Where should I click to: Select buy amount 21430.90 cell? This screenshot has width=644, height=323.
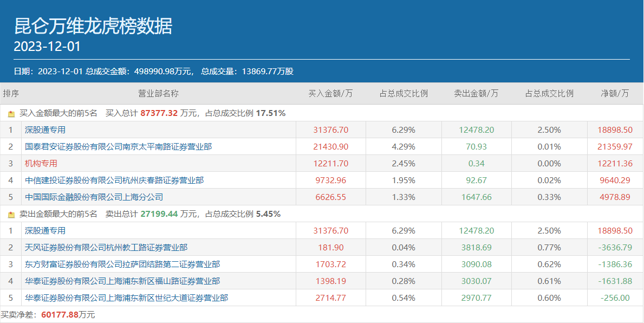coord(330,147)
